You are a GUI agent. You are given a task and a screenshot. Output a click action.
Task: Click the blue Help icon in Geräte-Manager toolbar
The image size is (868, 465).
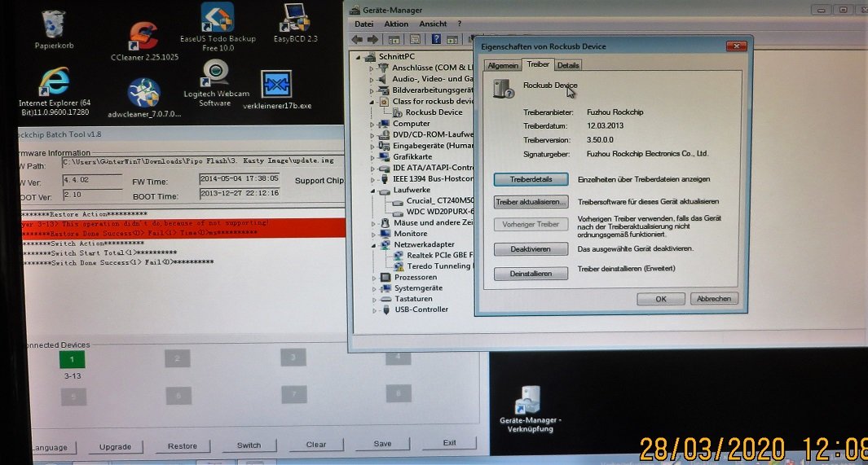(x=436, y=39)
